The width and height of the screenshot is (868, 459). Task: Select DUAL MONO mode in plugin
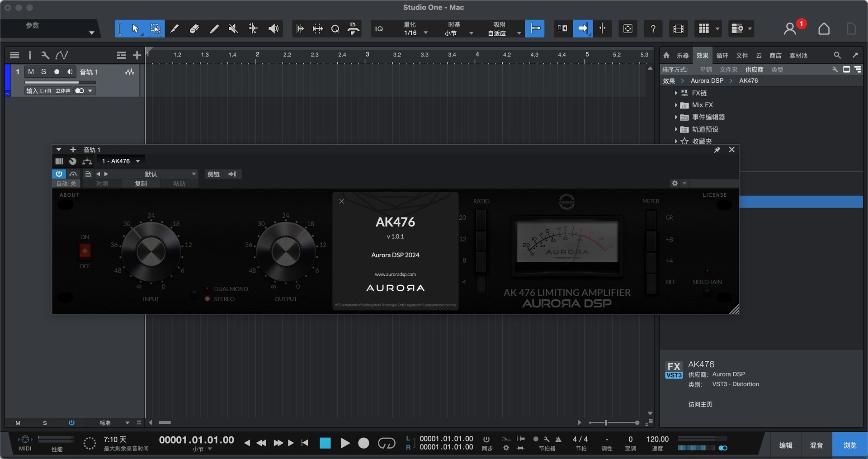(208, 289)
